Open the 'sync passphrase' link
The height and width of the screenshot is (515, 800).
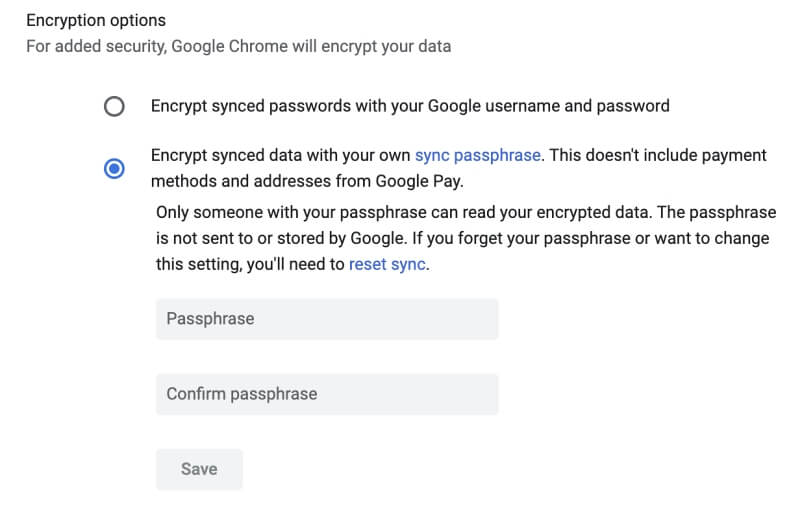point(477,155)
